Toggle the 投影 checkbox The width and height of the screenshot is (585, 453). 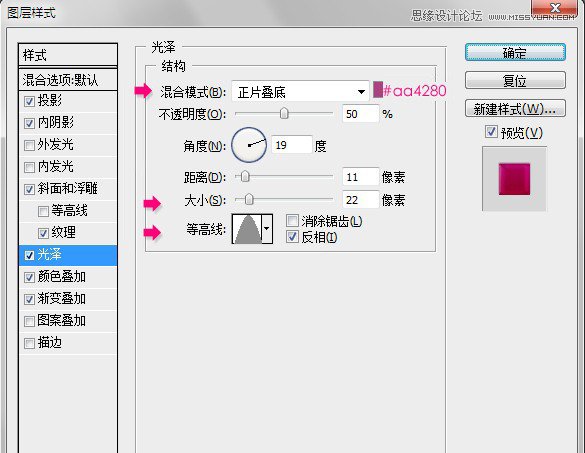click(29, 101)
